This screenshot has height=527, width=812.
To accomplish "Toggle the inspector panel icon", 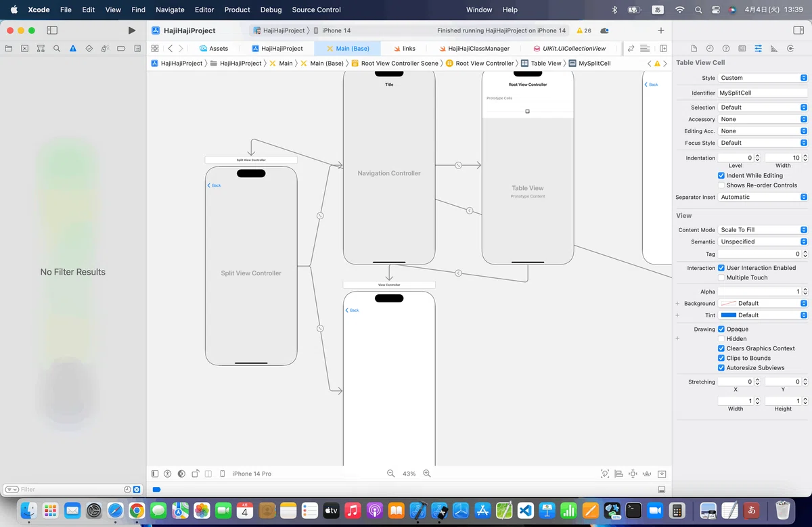I will click(x=798, y=30).
